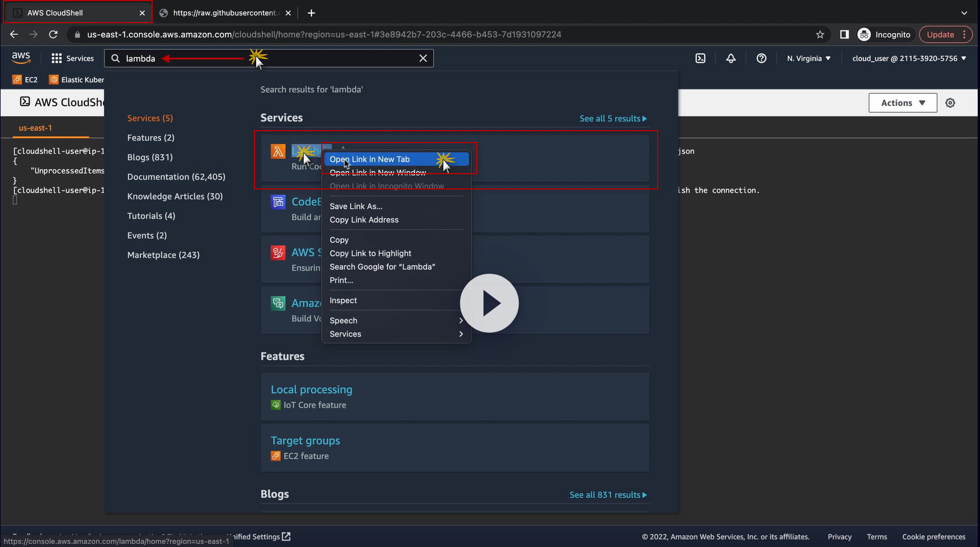Bookmark this page with star icon
The height and width of the screenshot is (547, 980).
pos(820,35)
